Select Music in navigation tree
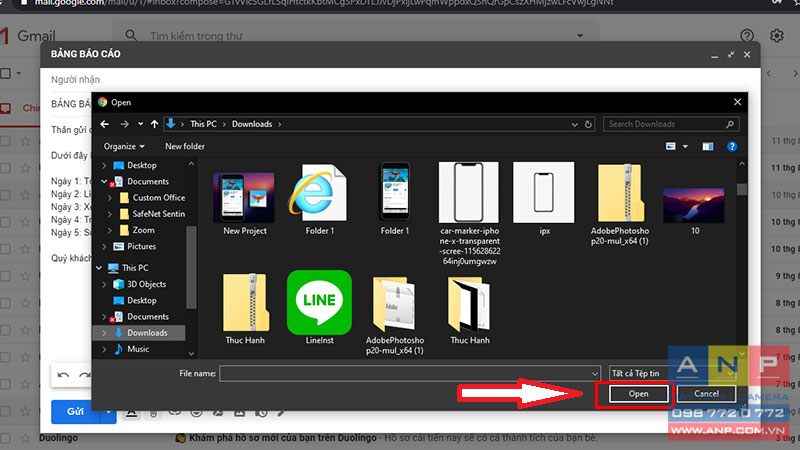The image size is (800, 450). pos(131,349)
